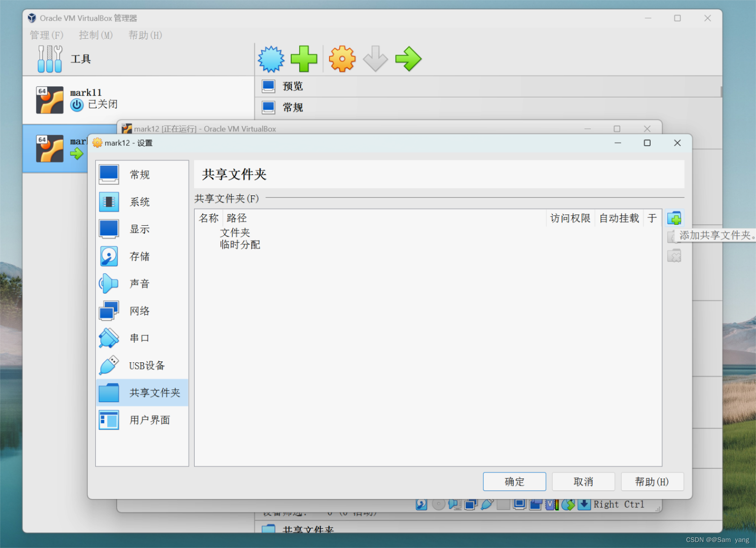Click the 于 column header
This screenshot has width=756, height=548.
653,218
